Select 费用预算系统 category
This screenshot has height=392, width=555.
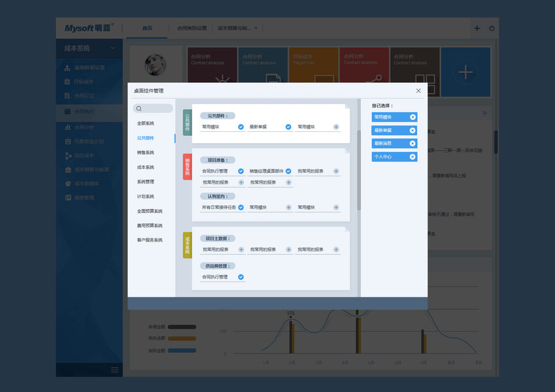pos(150,225)
